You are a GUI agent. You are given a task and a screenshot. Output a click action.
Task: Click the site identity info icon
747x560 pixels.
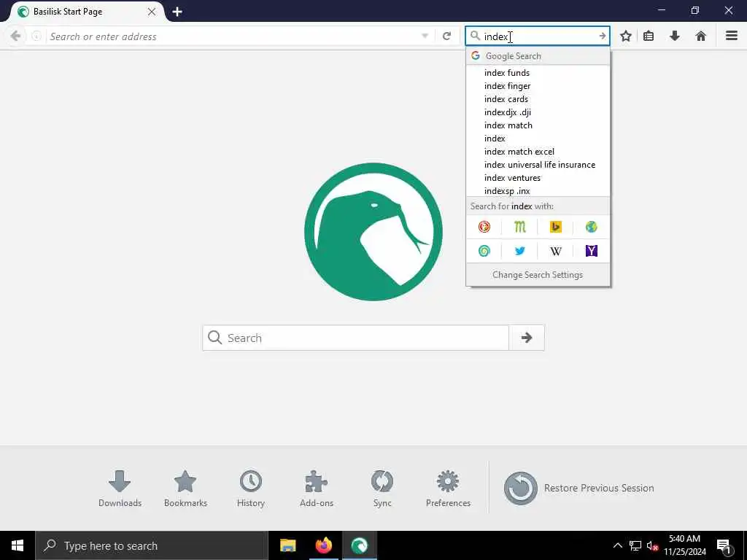[36, 36]
